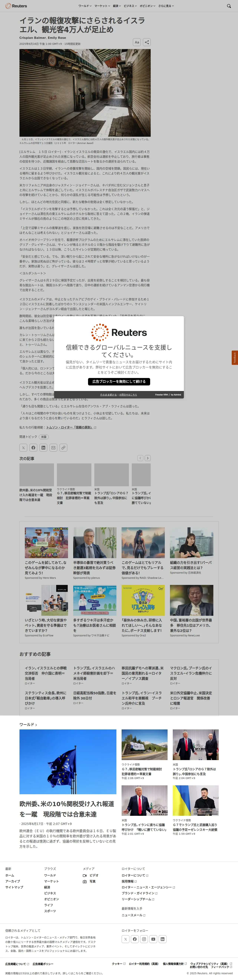
Task: Copy article link icon
Action: click(63, 448)
